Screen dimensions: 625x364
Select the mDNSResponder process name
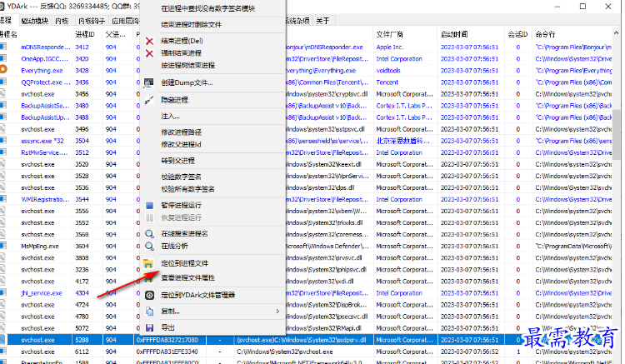pyautogui.click(x=46, y=47)
